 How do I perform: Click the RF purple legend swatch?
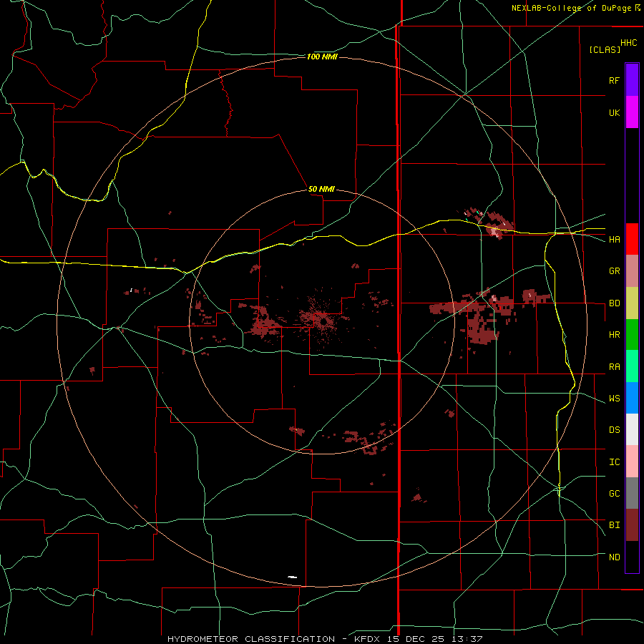pos(632,79)
